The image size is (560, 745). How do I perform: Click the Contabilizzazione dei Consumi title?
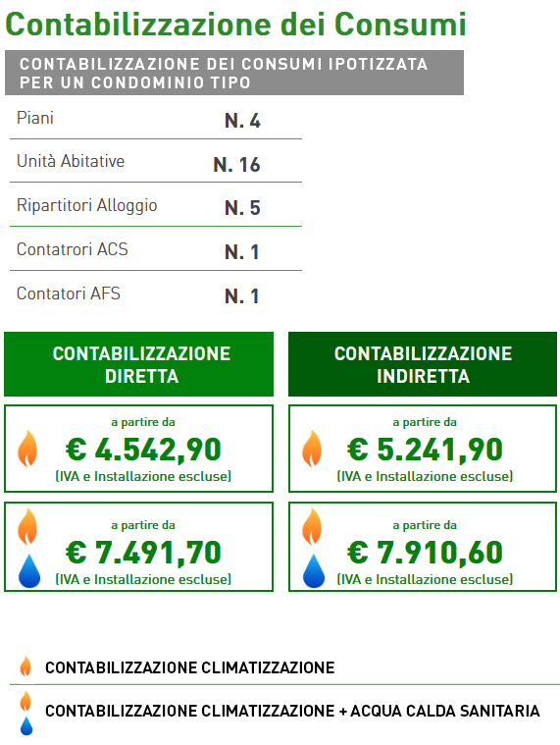click(x=235, y=24)
